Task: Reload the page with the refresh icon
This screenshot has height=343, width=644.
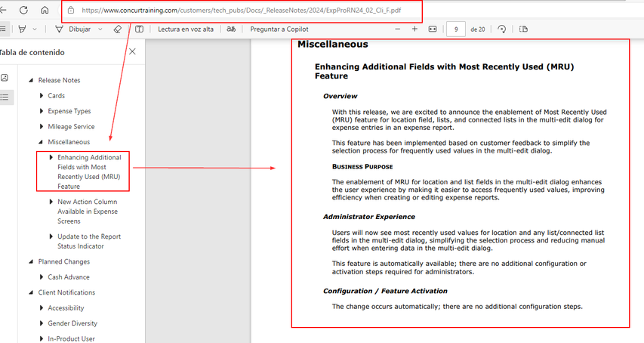Action: pos(24,11)
